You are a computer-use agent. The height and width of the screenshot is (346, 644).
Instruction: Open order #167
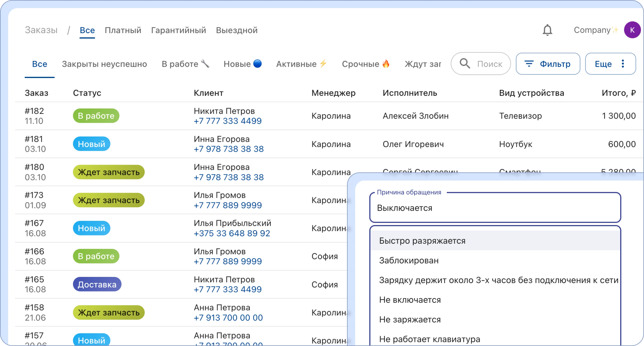tap(34, 223)
